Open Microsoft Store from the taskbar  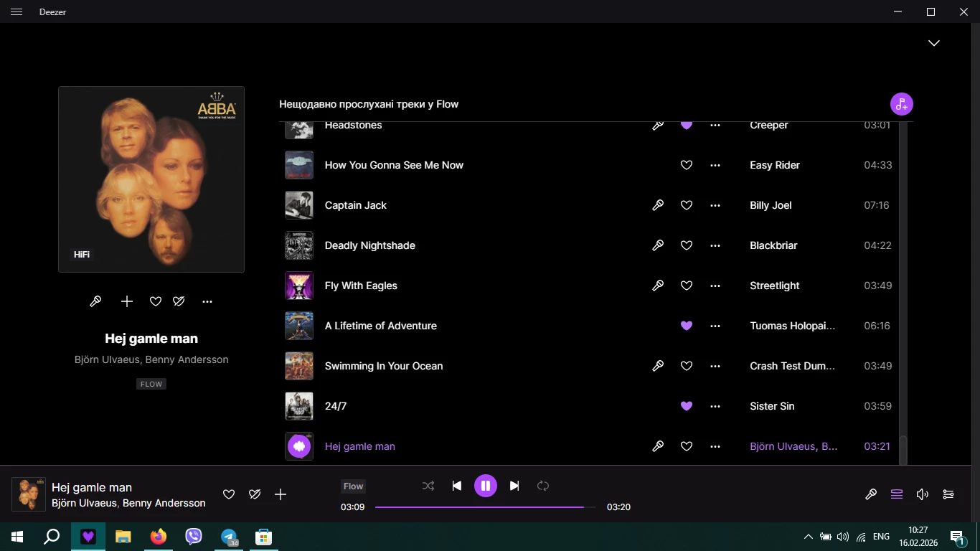click(x=264, y=537)
